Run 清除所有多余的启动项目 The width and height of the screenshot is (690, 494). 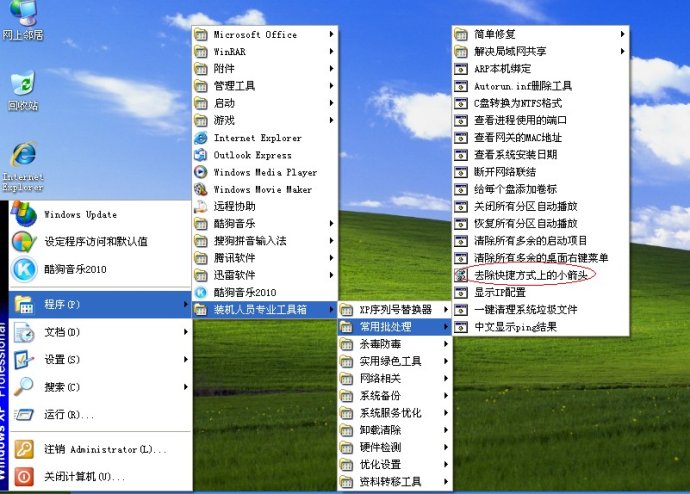tap(541, 241)
